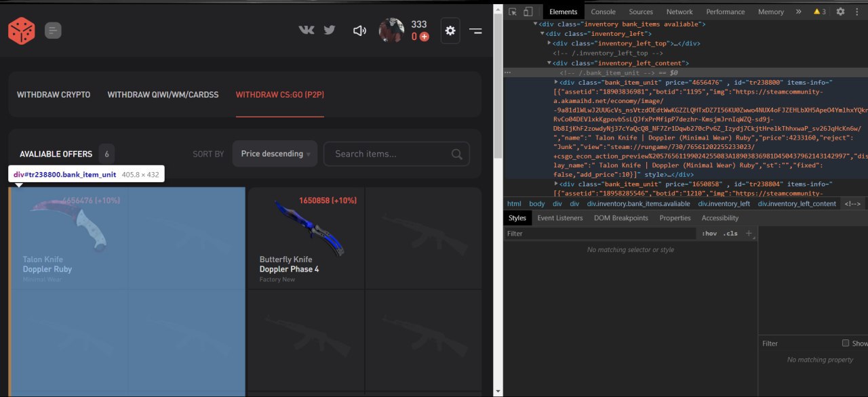Toggle :hov element state button
The height and width of the screenshot is (397, 868).
[709, 233]
